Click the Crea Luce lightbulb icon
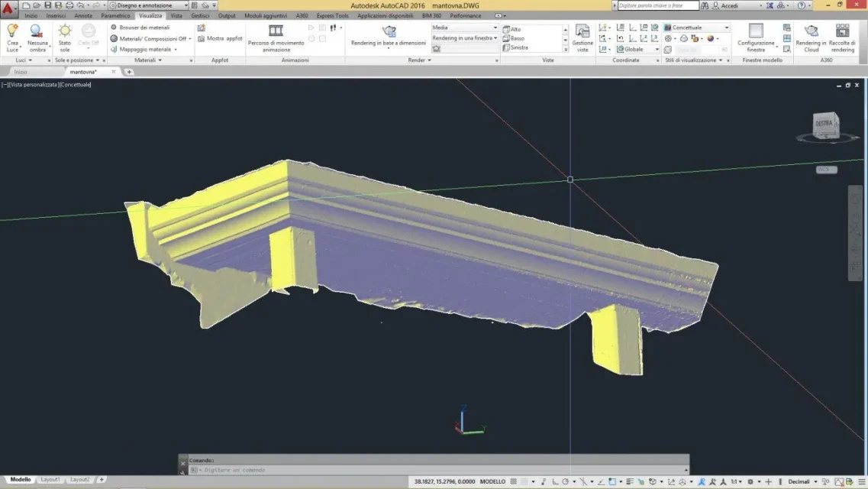Screen dimensions: 868x489 (12, 31)
